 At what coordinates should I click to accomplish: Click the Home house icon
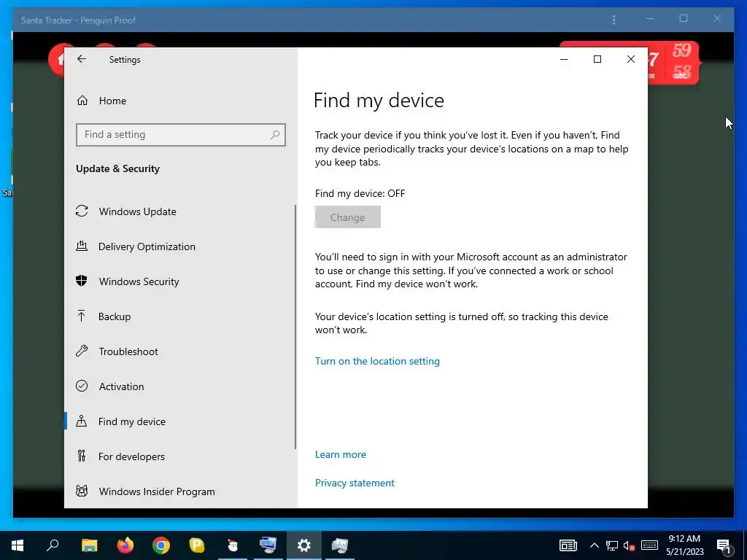(82, 101)
